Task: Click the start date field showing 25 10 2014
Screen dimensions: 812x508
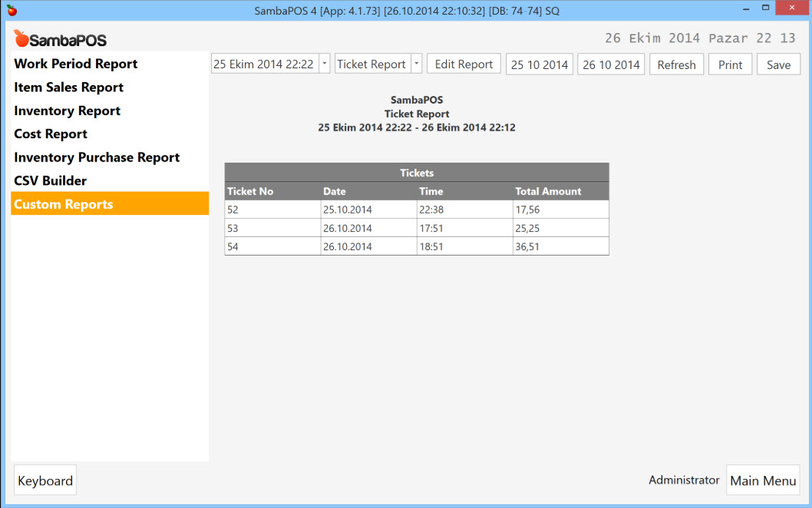Action: pyautogui.click(x=539, y=64)
